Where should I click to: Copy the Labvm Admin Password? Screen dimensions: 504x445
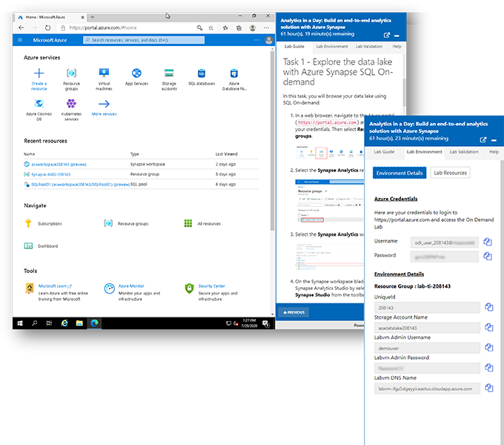point(489,368)
